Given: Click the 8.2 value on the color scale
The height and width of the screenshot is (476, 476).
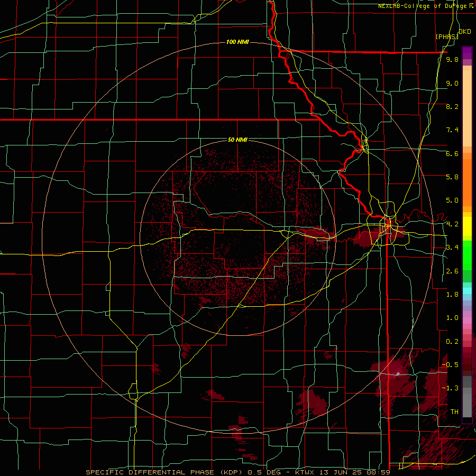Looking at the screenshot, I should 452,106.
